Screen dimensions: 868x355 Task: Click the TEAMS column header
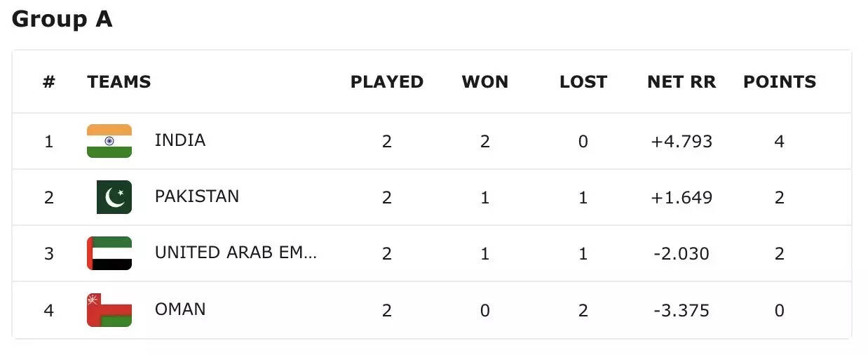[119, 82]
